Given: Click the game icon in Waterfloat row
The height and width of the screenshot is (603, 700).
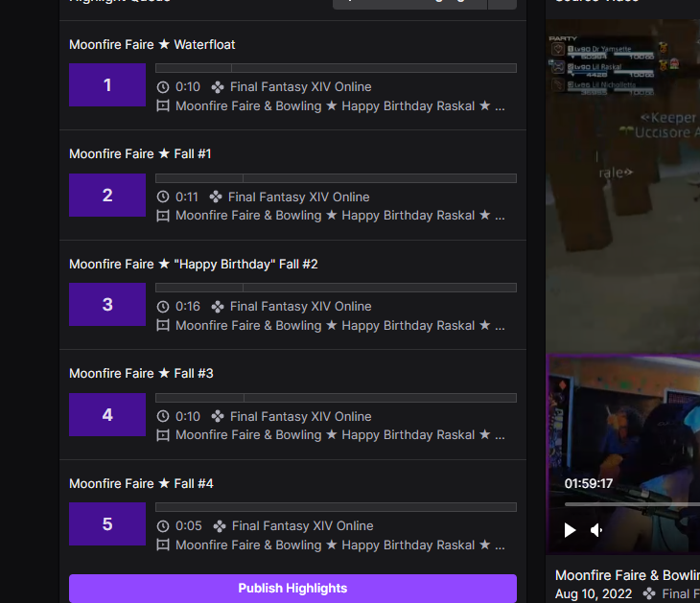Looking at the screenshot, I should 218,87.
